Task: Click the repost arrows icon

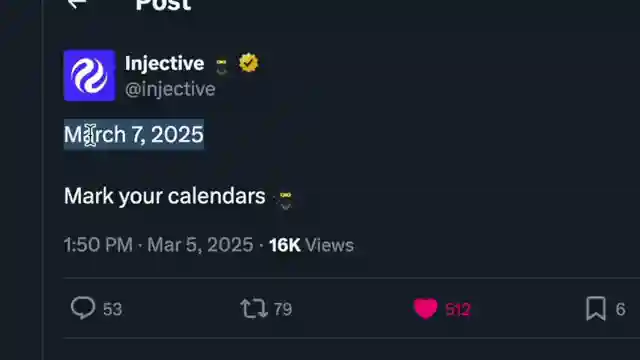Action: pos(254,309)
